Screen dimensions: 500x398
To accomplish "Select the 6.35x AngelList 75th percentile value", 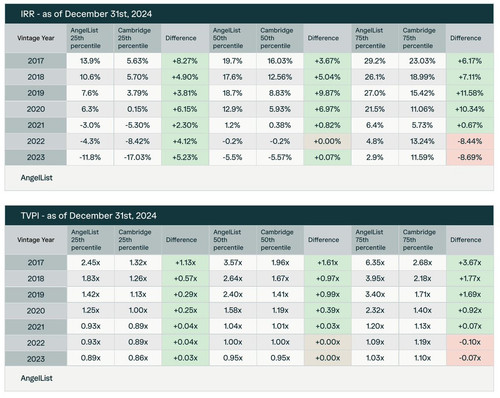I will 375,263.
